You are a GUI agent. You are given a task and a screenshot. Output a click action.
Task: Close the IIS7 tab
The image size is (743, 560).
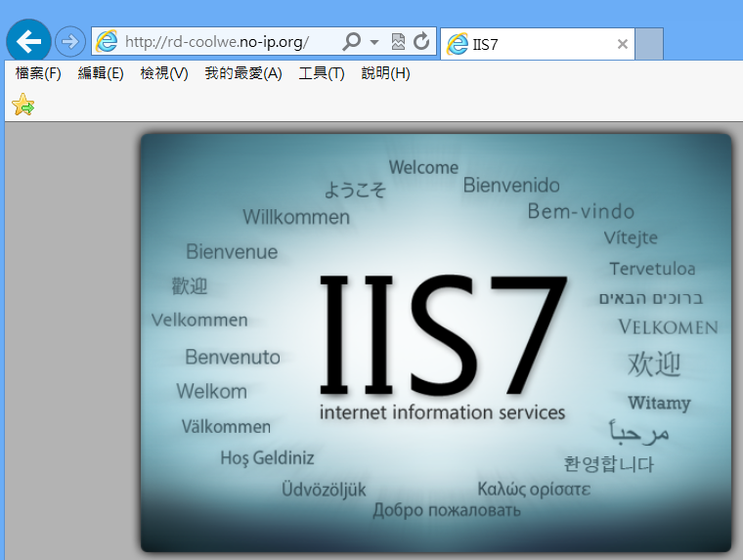[623, 44]
